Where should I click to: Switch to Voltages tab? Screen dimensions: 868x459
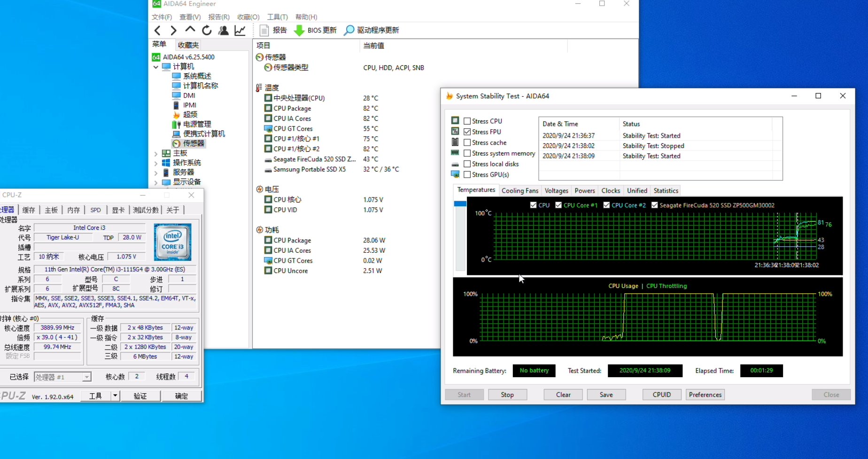tap(557, 191)
